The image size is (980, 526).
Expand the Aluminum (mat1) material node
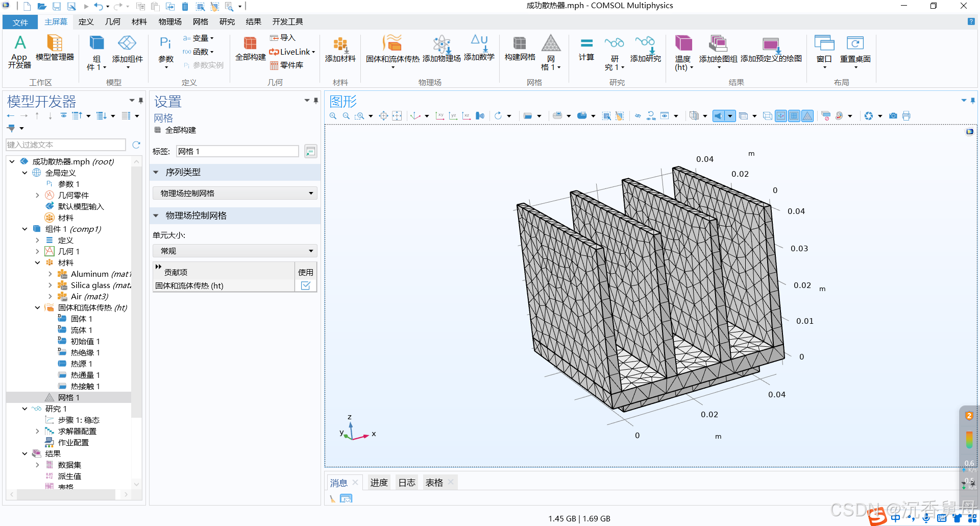click(x=50, y=274)
